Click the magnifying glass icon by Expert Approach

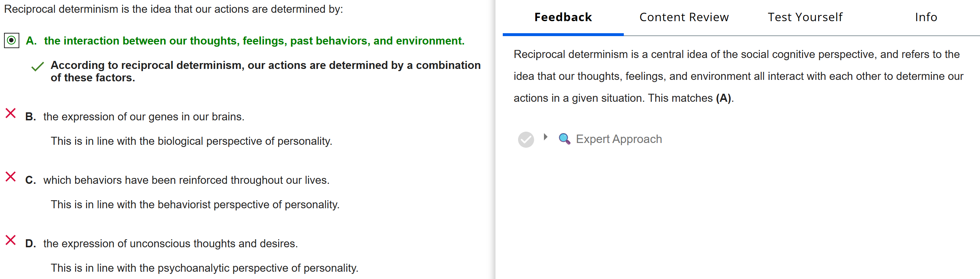point(564,139)
